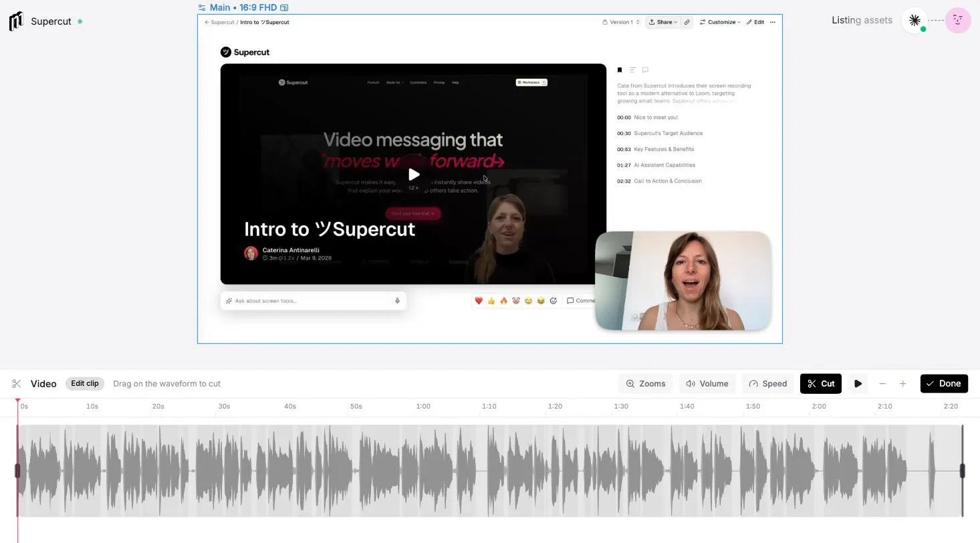
Task: Open the comments bubble icon above summary
Action: point(645,70)
